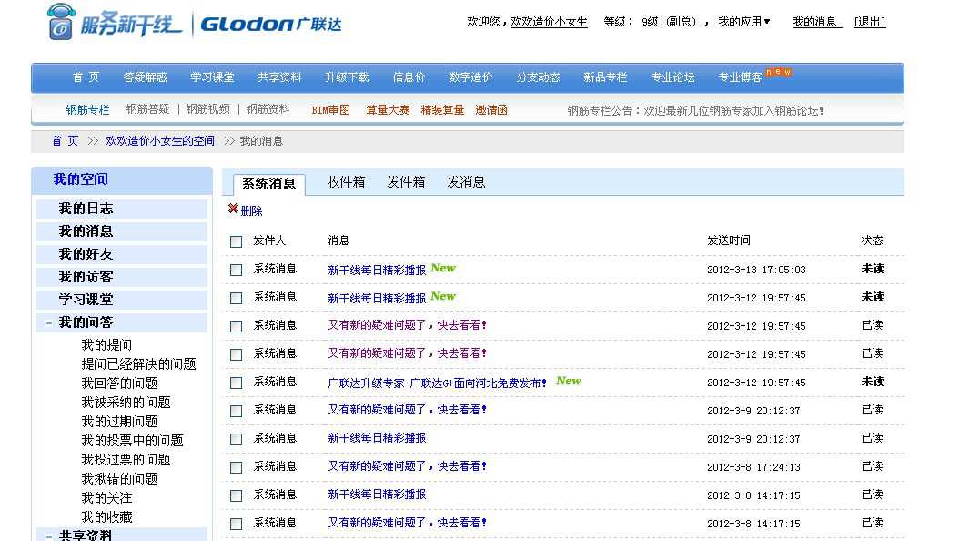980x541 pixels.
Task: Open 我的投票中的问题 in sidebar
Action: pyautogui.click(x=132, y=441)
